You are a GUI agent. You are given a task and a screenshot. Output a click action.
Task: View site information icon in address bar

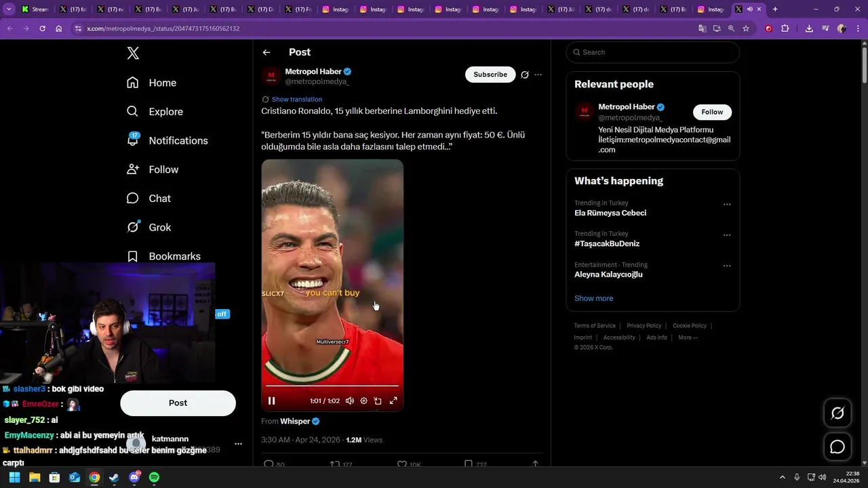pos(78,28)
